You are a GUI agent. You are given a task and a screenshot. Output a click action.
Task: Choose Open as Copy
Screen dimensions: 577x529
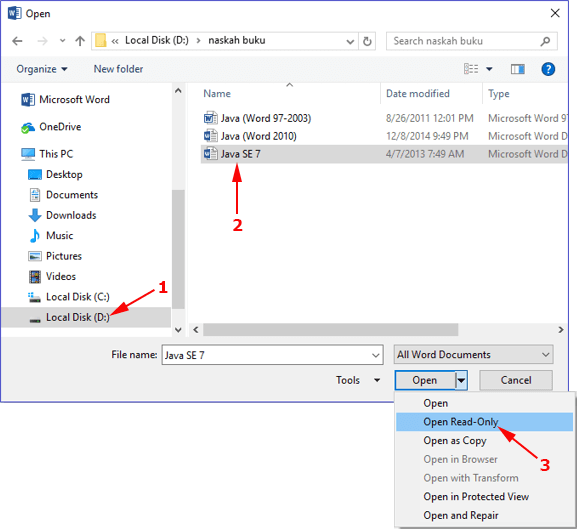pos(484,440)
